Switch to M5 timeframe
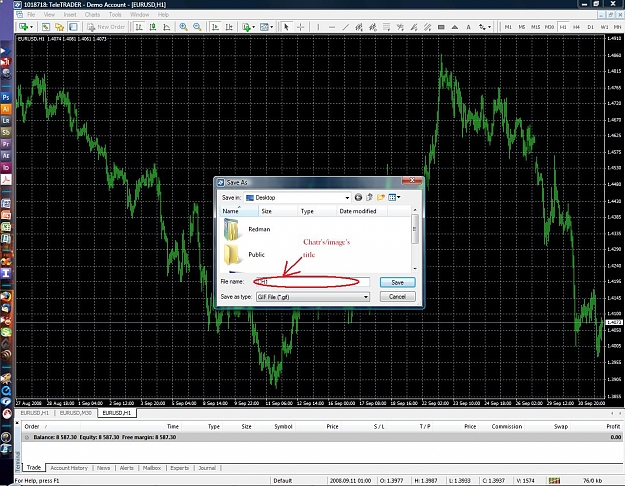Screen dimensions: 625x486 coord(521,27)
